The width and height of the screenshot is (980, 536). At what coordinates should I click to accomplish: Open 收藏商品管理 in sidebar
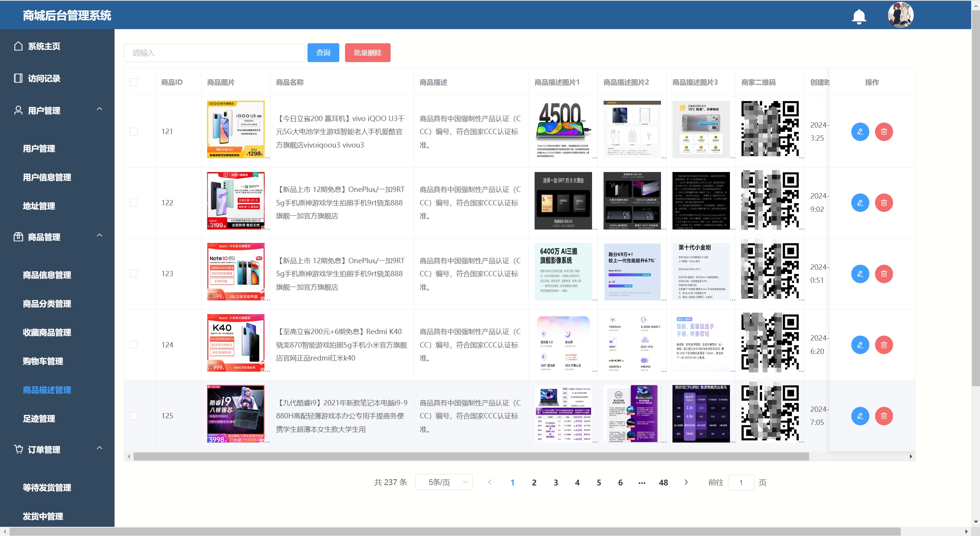[47, 333]
